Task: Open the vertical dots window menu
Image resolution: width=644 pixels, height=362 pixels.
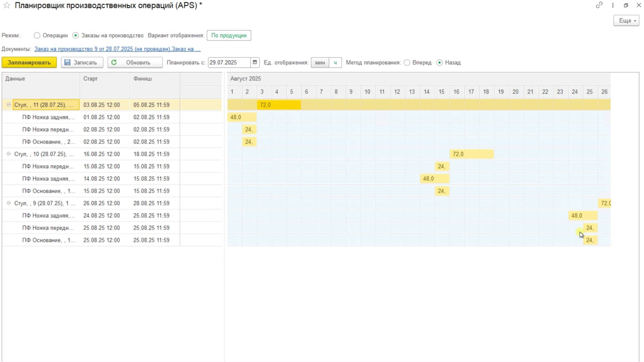Action: [x=613, y=5]
